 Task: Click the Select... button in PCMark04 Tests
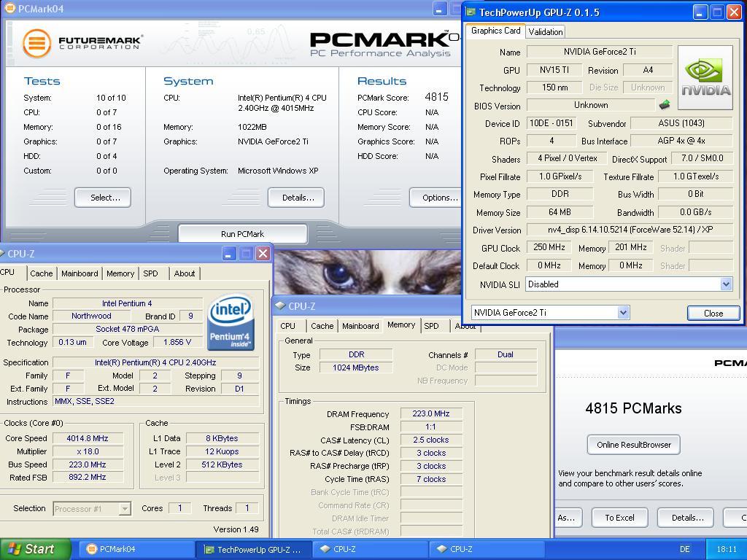103,198
